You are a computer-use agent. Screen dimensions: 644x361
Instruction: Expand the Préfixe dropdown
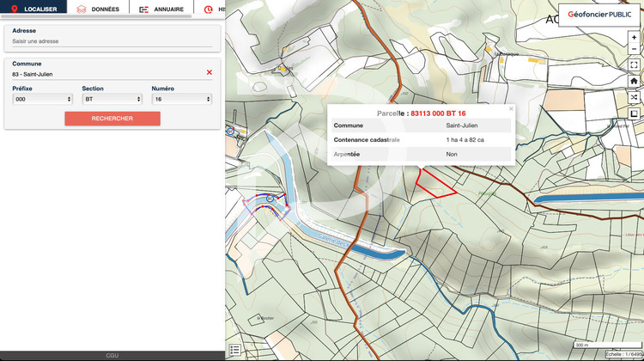coord(42,99)
